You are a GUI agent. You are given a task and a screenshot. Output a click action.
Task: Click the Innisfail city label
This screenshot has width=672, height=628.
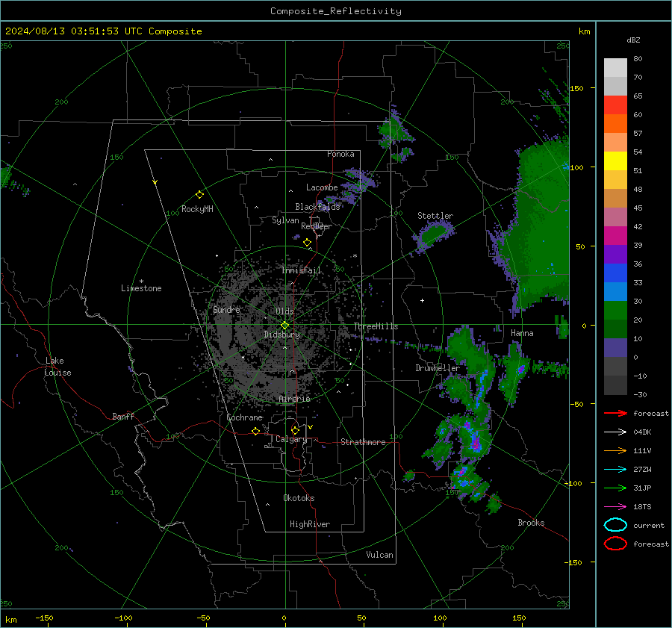[x=302, y=270]
